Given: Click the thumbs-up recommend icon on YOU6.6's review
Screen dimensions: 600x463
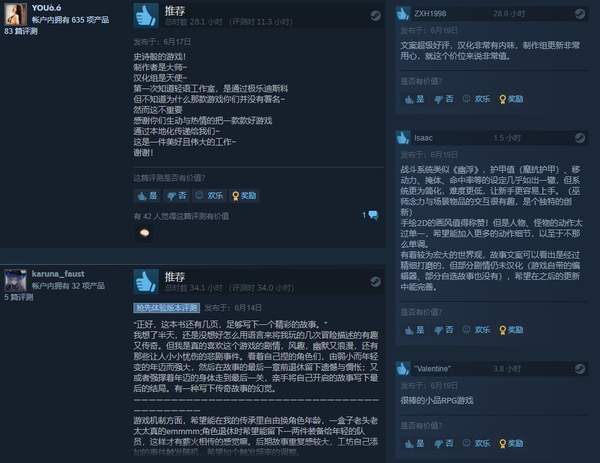Looking at the screenshot, I should (x=146, y=15).
